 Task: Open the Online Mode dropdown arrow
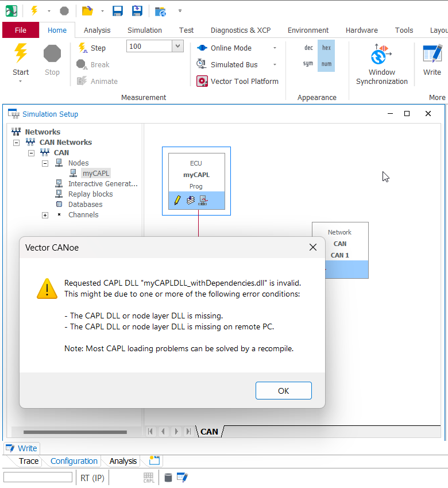pos(275,48)
